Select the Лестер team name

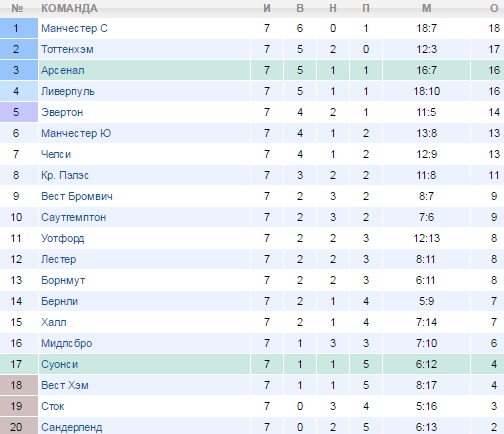tap(58, 259)
